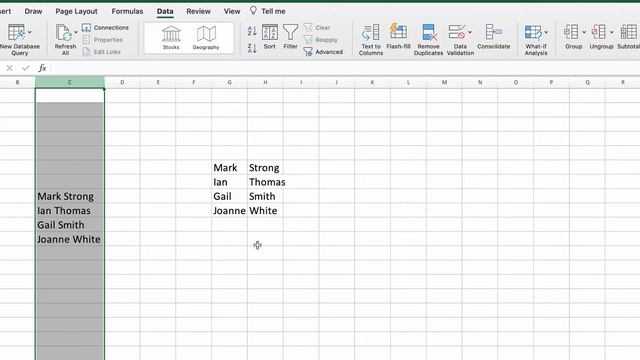Open the Review tab
This screenshot has width=640, height=360.
pos(198,11)
